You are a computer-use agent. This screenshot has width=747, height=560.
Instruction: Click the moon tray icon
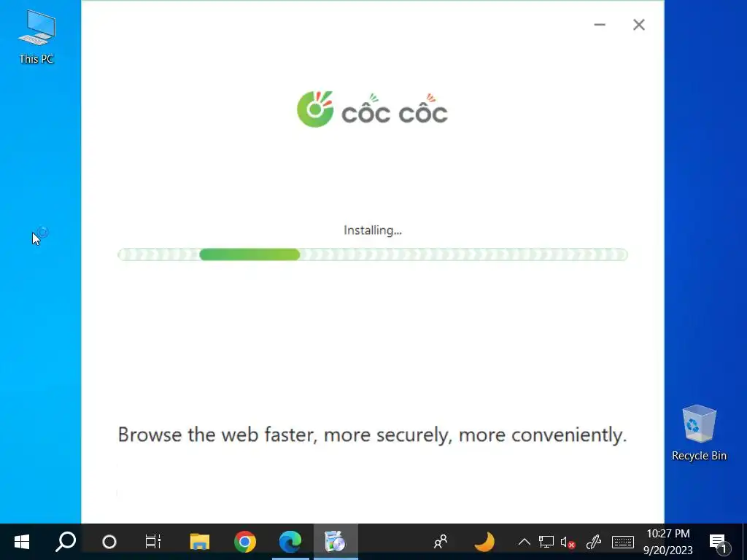click(484, 542)
